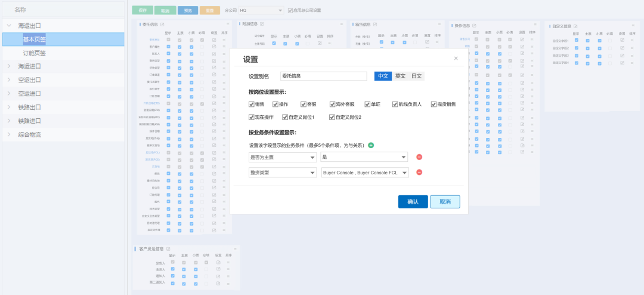Open the Buyer Console value dropdown

click(364, 173)
